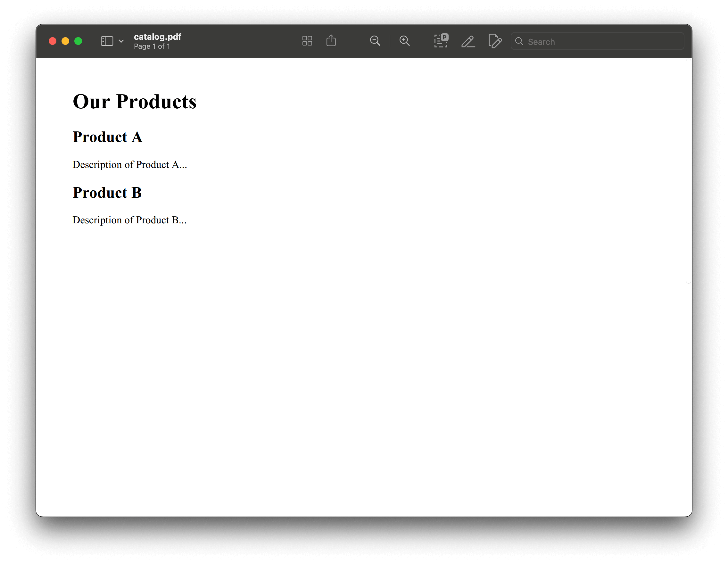Select the 'Product B' heading

coord(107,192)
